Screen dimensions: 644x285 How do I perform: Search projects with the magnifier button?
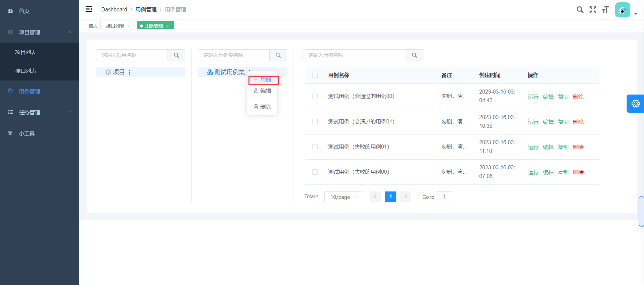click(x=176, y=55)
